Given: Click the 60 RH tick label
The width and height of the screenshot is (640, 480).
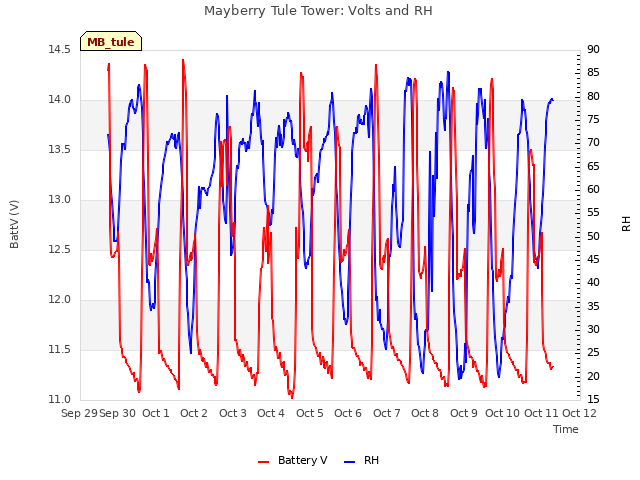Looking at the screenshot, I should pos(593,190).
